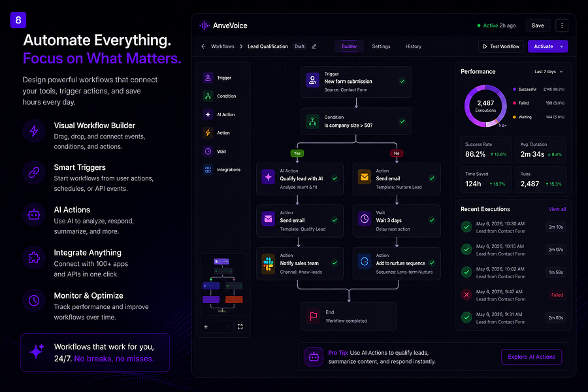This screenshot has width=588, height=392.
Task: Click the check mark on Notify sales team node
Action: 335,263
